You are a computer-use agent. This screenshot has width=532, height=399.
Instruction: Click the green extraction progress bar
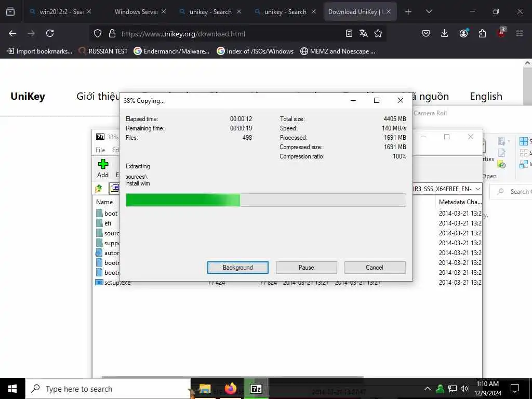coord(265,200)
